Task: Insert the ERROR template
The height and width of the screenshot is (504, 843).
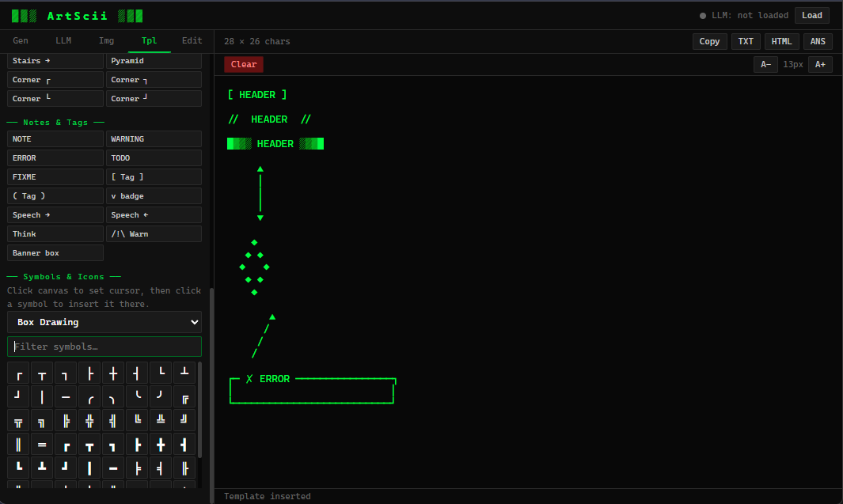Action: [55, 158]
